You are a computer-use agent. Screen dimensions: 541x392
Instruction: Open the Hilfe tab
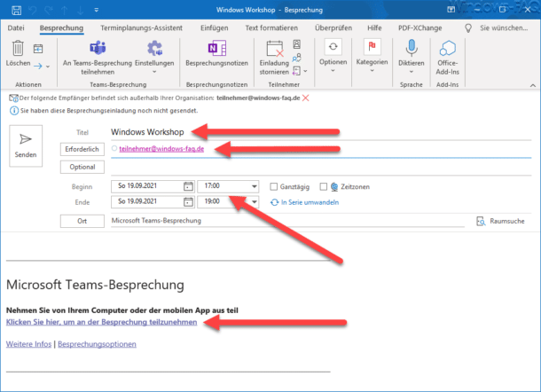tap(374, 28)
